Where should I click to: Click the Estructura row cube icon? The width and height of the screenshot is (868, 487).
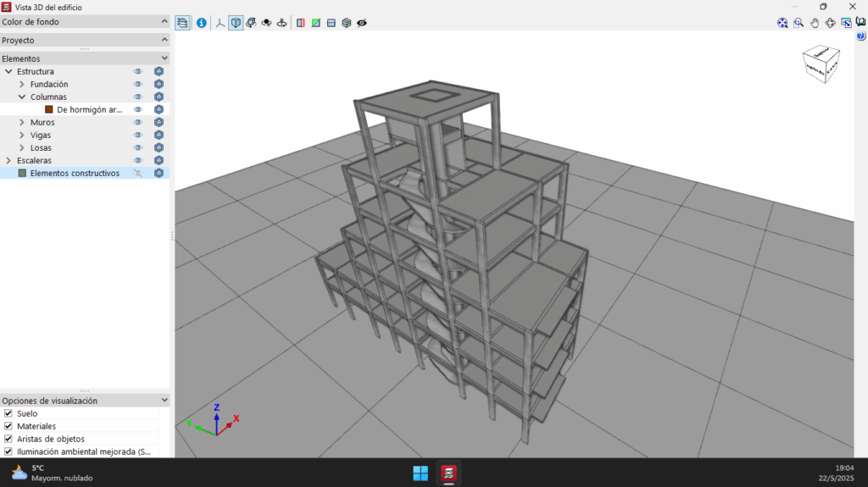pyautogui.click(x=159, y=71)
